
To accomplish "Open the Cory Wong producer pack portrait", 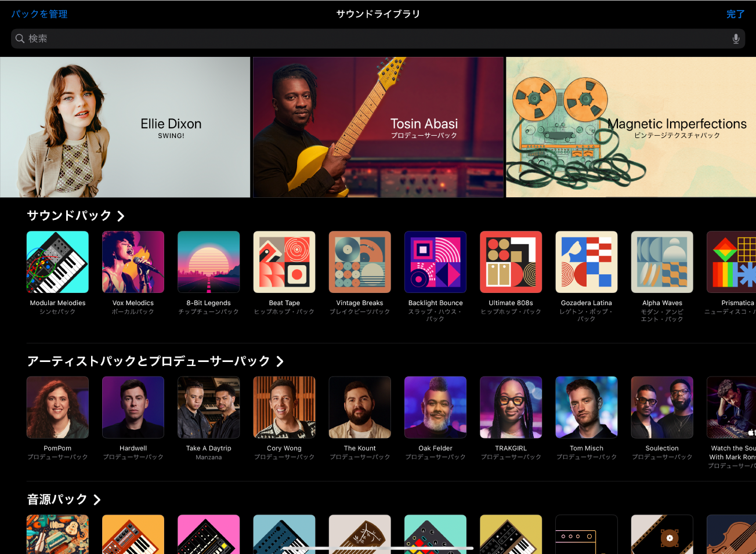I will (x=284, y=407).
